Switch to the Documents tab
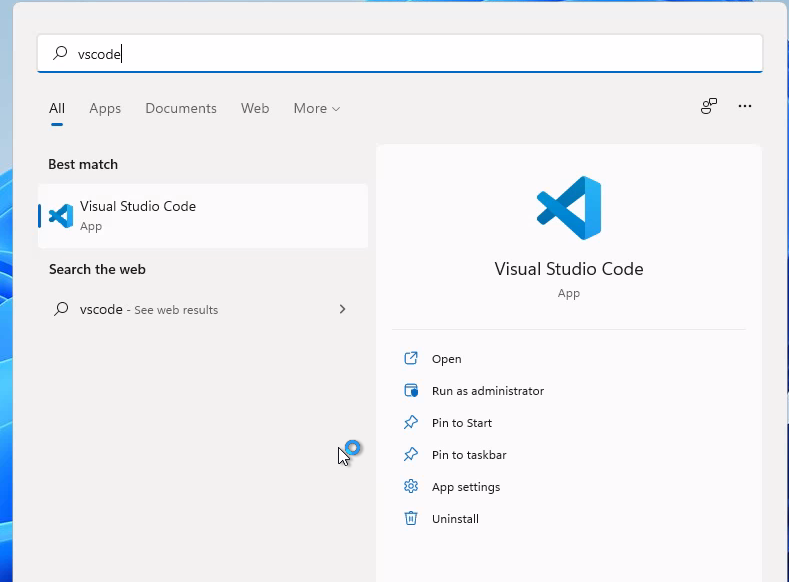789x582 pixels. [x=181, y=108]
